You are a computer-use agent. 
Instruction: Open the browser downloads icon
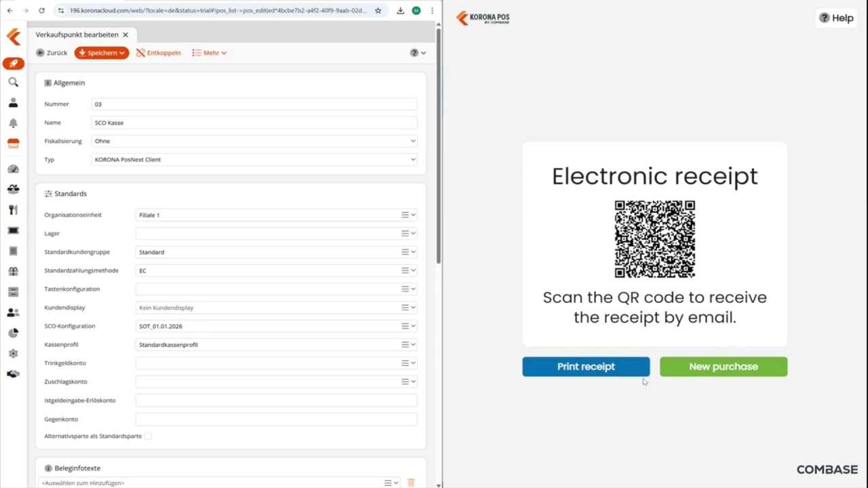[x=400, y=11]
